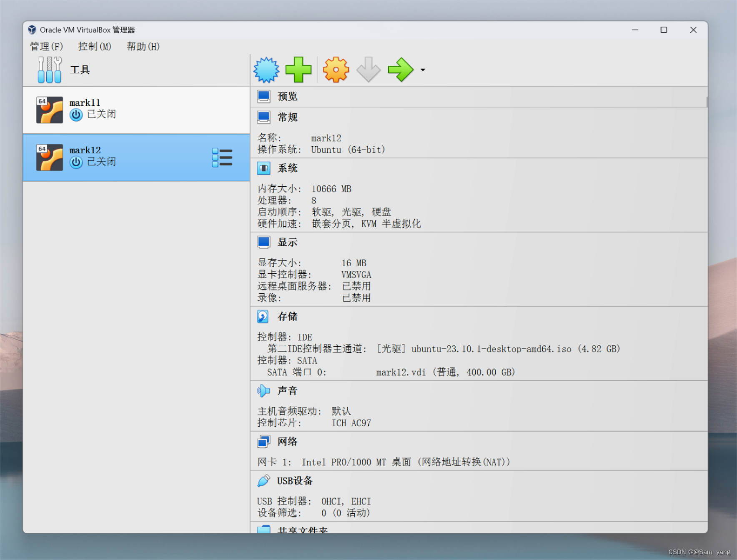Maximize the VirtualBox manager window
The height and width of the screenshot is (560, 737).
664,30
